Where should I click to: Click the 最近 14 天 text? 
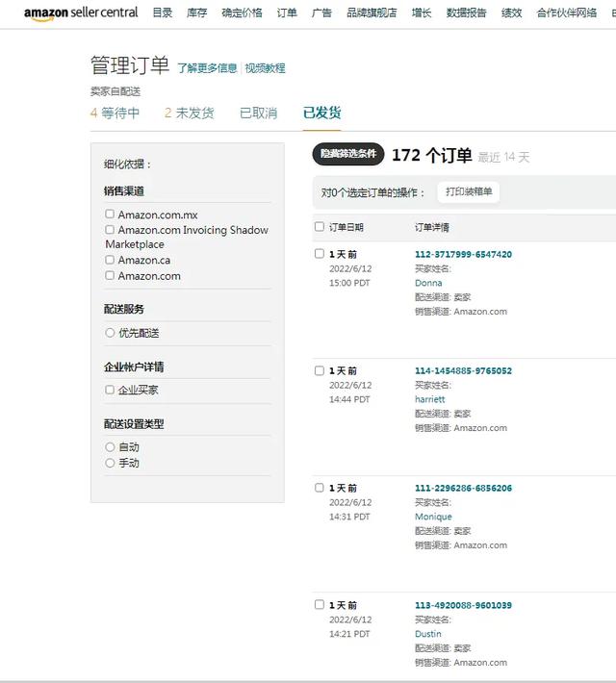pyautogui.click(x=503, y=157)
